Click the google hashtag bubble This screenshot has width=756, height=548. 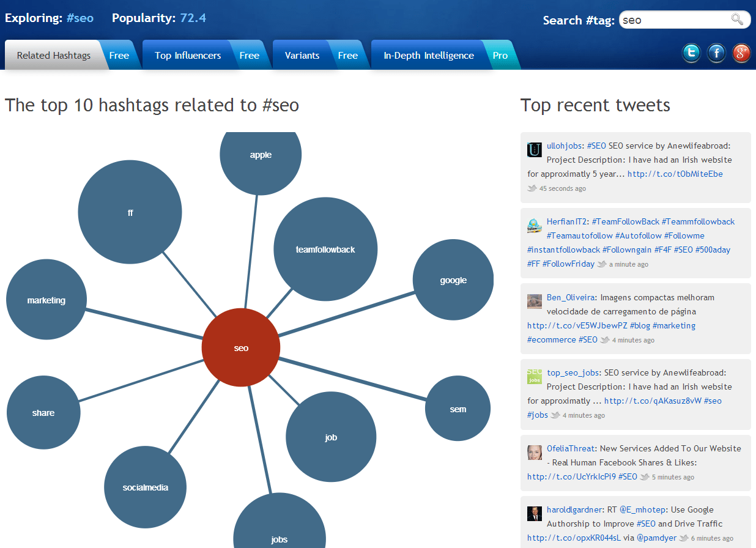[x=453, y=280]
